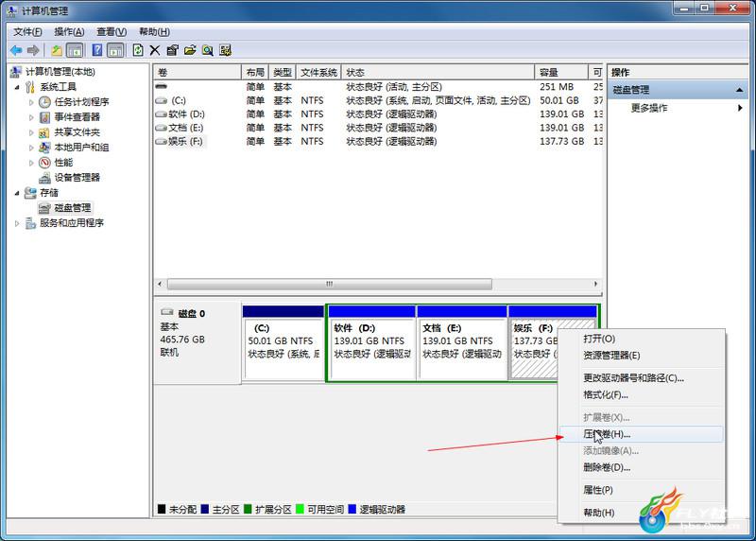756x541 pixels.
Task: Click the Forward arrow toolbar icon
Action: tap(33, 50)
